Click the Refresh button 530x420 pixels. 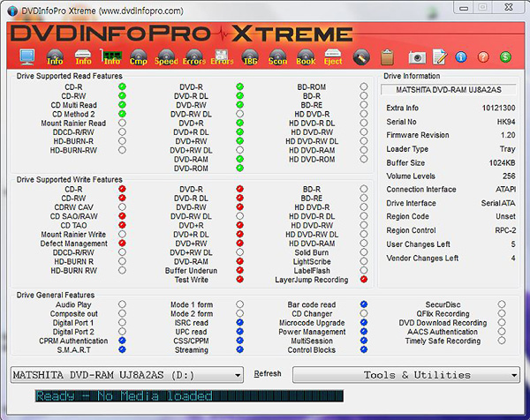268,374
